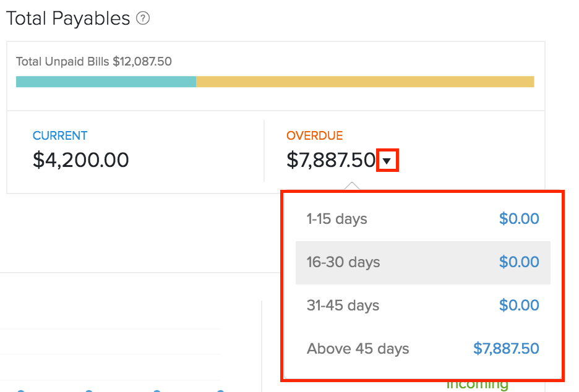Select the OVERDUE label

pyautogui.click(x=314, y=136)
